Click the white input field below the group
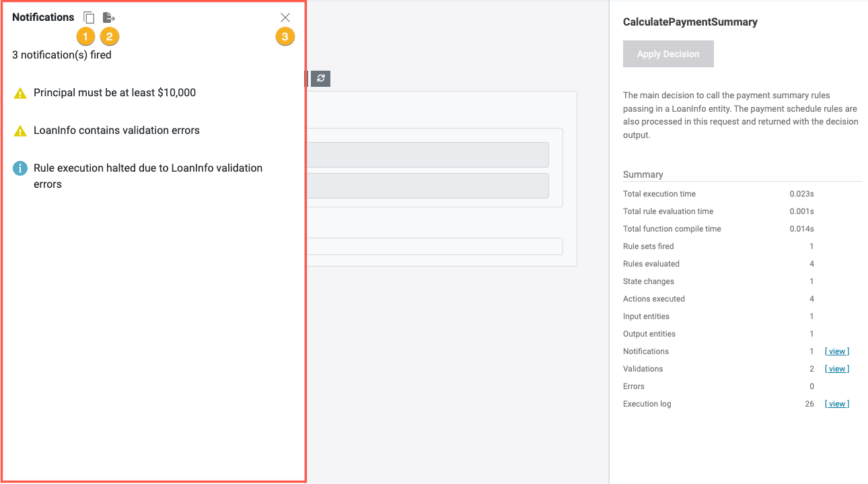This screenshot has height=484, width=868. coord(434,246)
